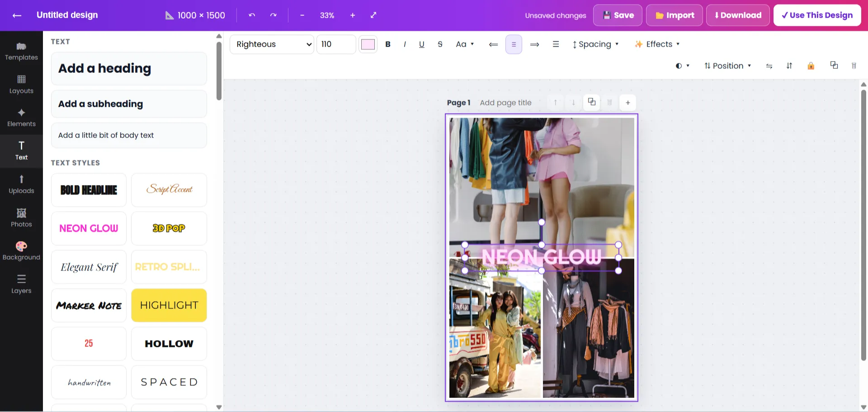Image resolution: width=868 pixels, height=412 pixels.
Task: Apply the Spaced text style
Action: (x=169, y=382)
